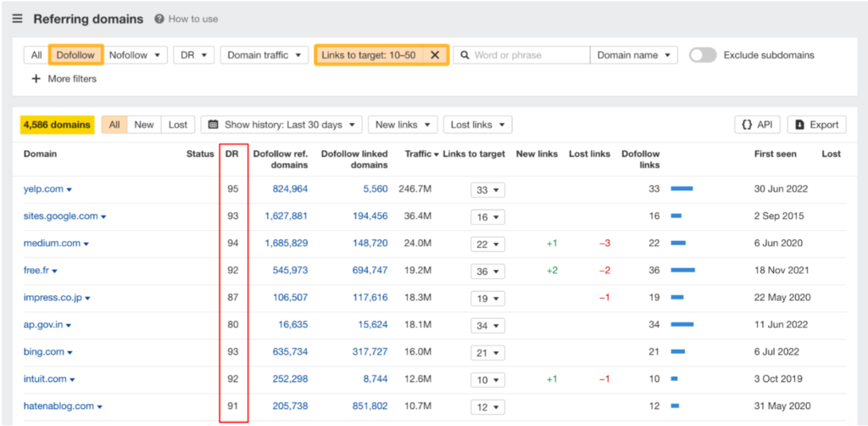868x426 pixels.
Task: Open the Domain name dropdown
Action: pyautogui.click(x=634, y=55)
